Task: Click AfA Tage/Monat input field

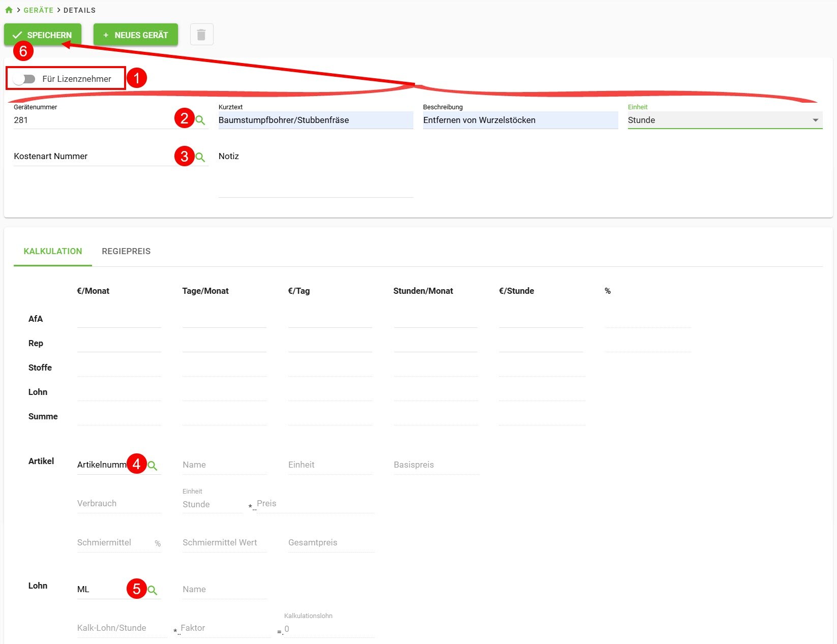Action: 224,319
